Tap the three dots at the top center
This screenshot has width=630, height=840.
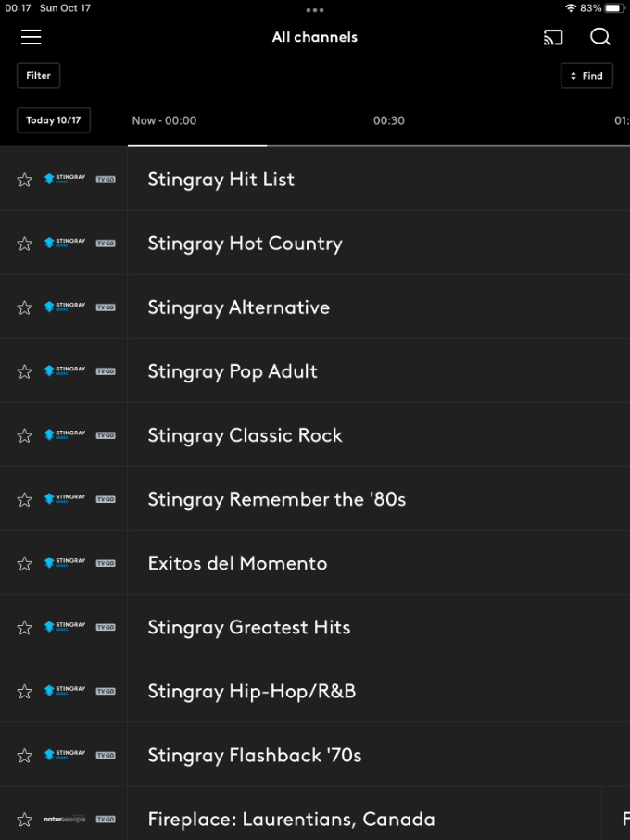click(315, 10)
